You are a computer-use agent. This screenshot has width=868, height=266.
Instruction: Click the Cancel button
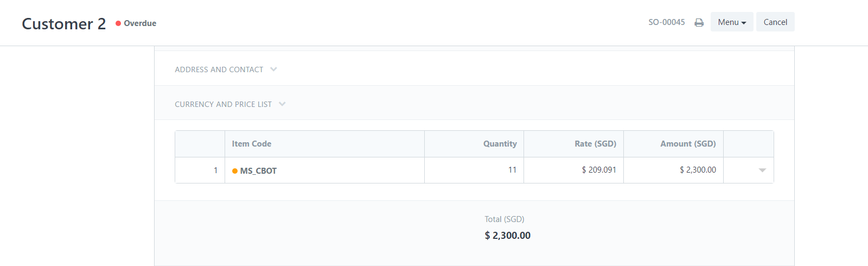click(x=775, y=22)
